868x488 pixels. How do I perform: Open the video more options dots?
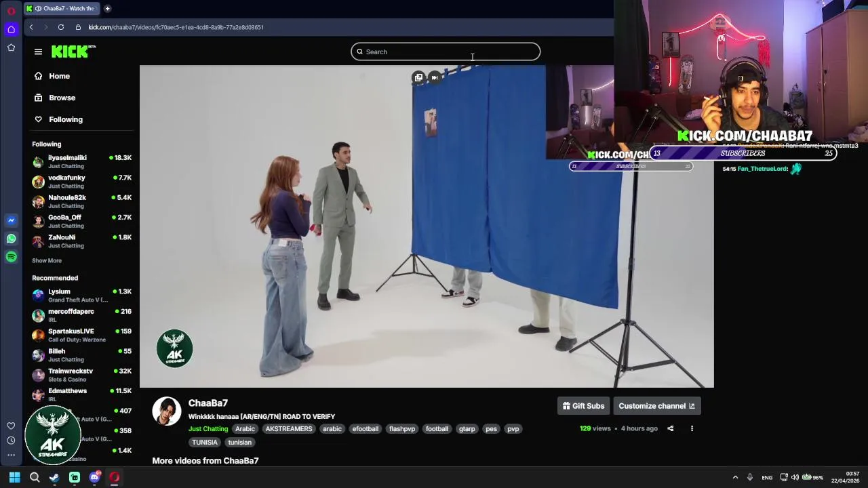click(x=692, y=428)
